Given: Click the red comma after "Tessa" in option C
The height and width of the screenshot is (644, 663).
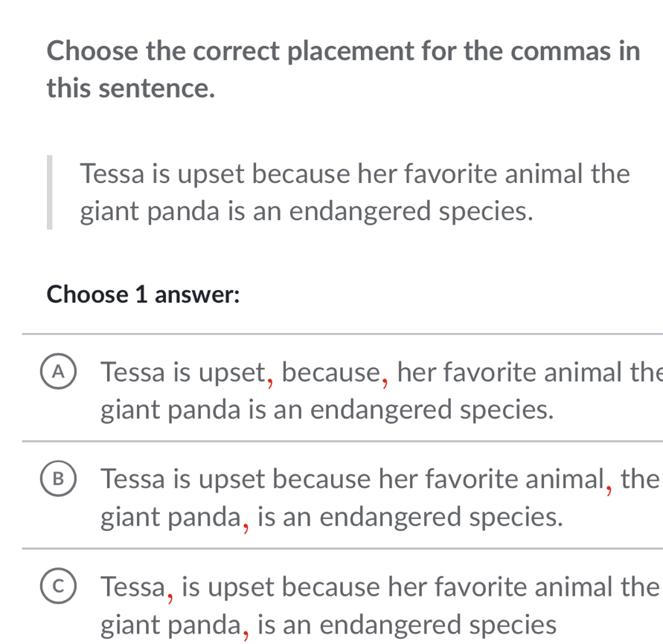Looking at the screenshot, I should click(x=169, y=592).
